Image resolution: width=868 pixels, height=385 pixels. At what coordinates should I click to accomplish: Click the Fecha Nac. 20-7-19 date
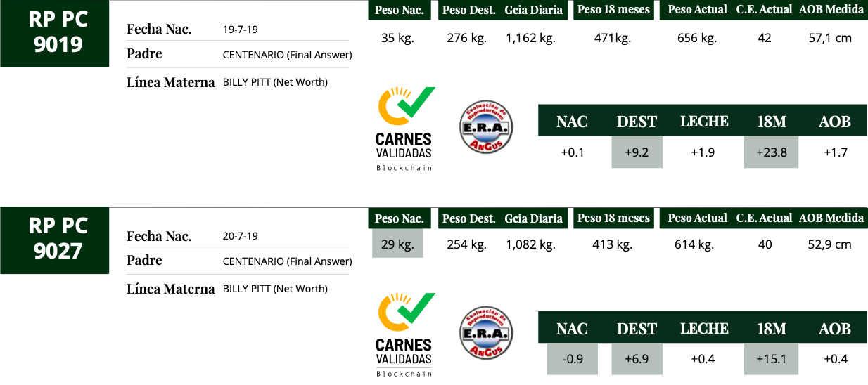pyautogui.click(x=240, y=237)
